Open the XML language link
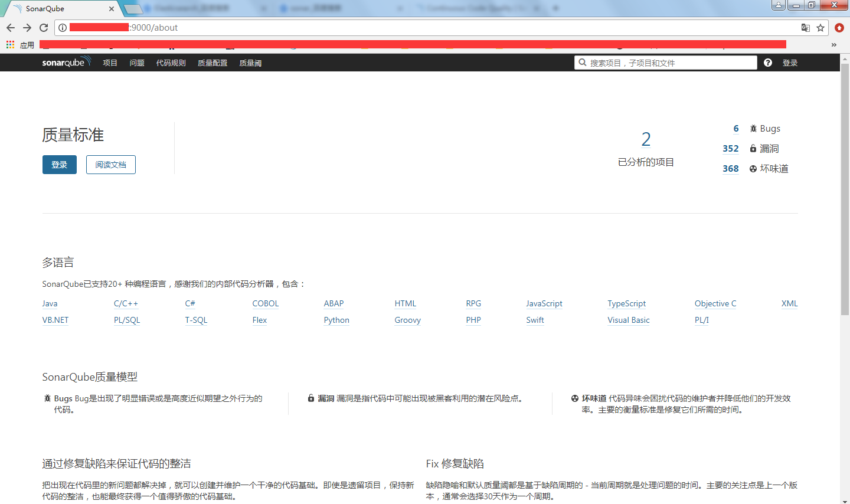850x504 pixels. click(x=790, y=303)
